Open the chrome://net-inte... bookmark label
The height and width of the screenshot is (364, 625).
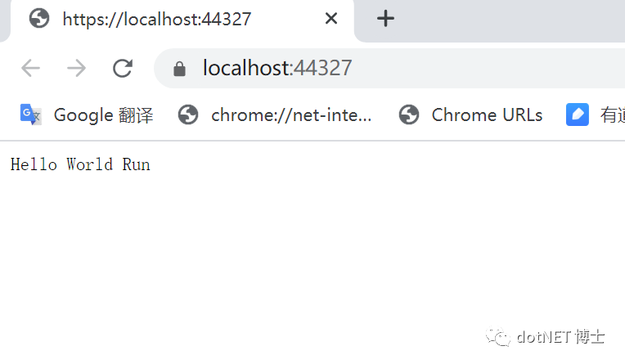[x=291, y=115]
